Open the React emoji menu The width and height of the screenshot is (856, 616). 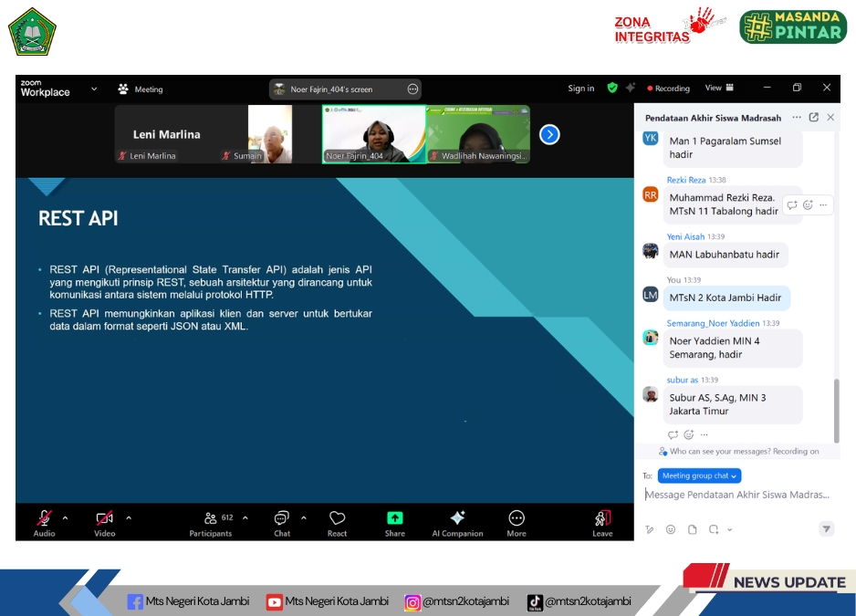tap(337, 520)
